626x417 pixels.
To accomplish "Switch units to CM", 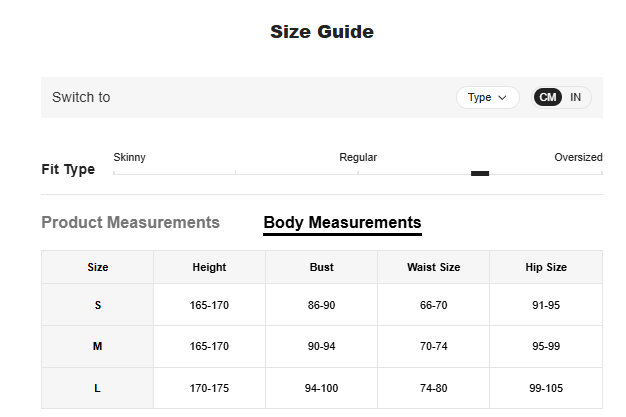I will pos(547,98).
